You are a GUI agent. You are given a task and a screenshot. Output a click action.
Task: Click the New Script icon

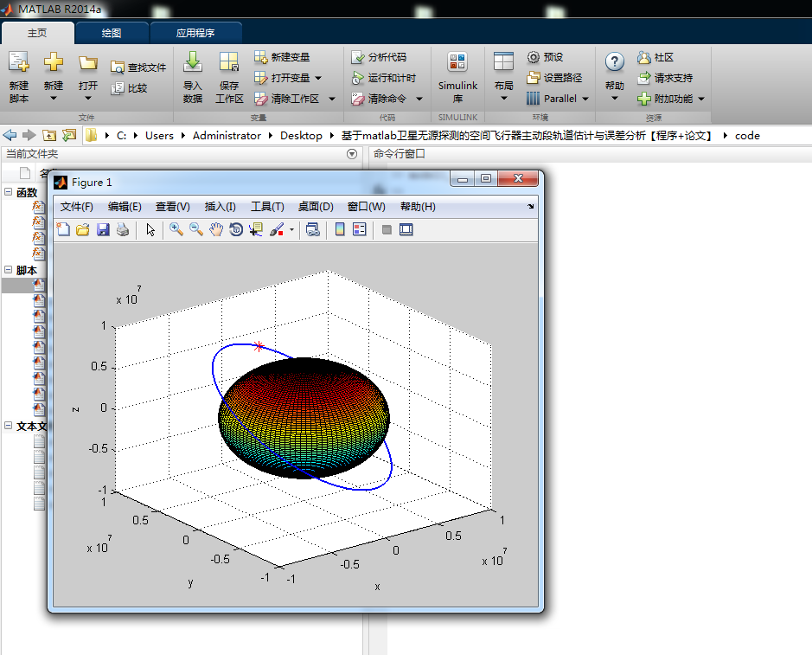(x=19, y=62)
